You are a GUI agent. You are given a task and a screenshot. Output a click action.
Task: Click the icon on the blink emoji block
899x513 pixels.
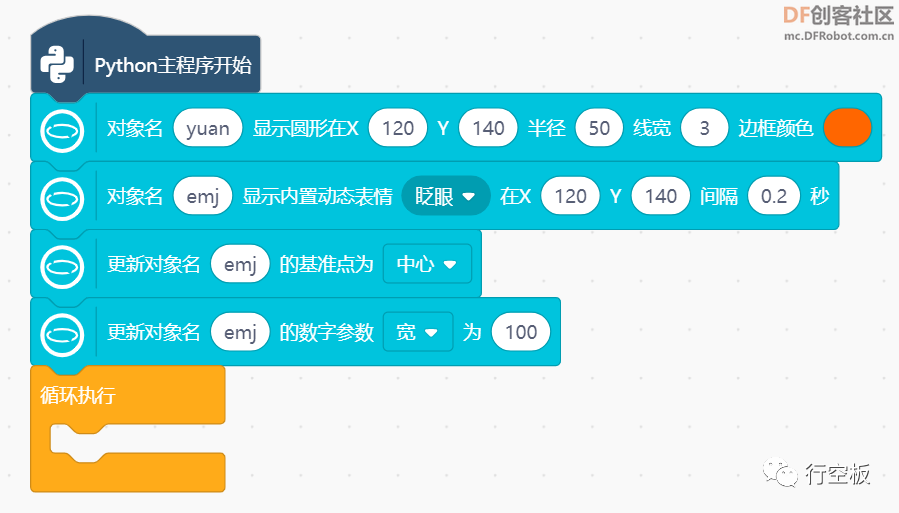point(62,199)
